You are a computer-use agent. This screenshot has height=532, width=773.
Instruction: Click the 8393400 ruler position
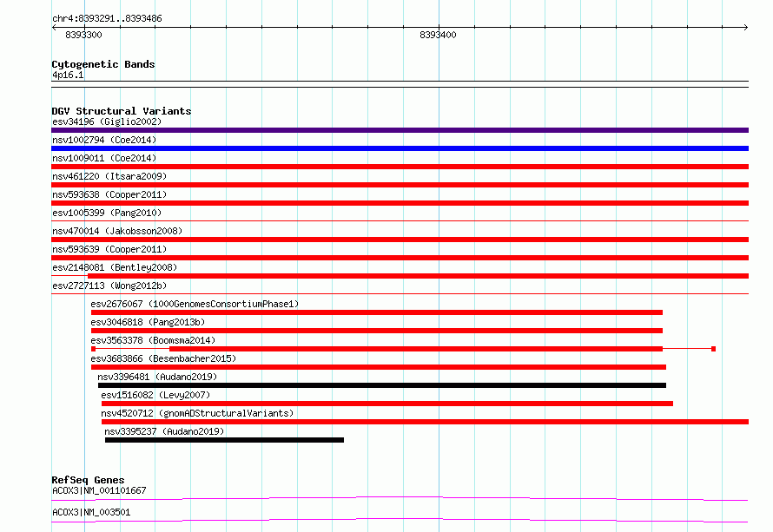coord(439,35)
